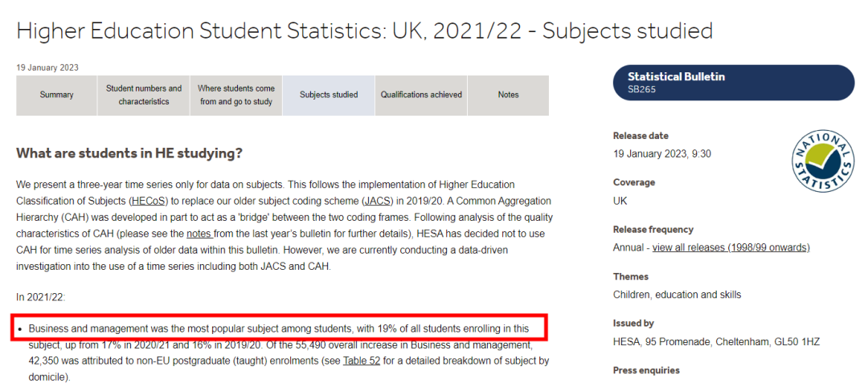Select the Subjects studied tab

[x=329, y=95]
